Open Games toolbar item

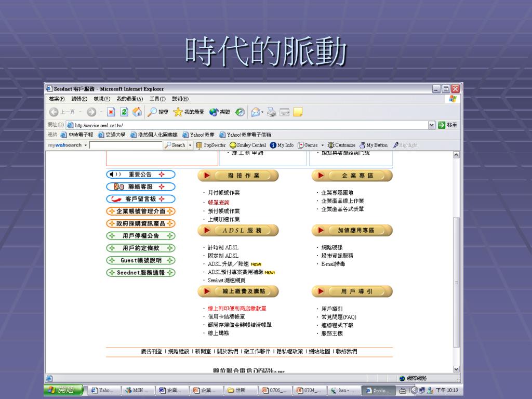click(x=308, y=145)
